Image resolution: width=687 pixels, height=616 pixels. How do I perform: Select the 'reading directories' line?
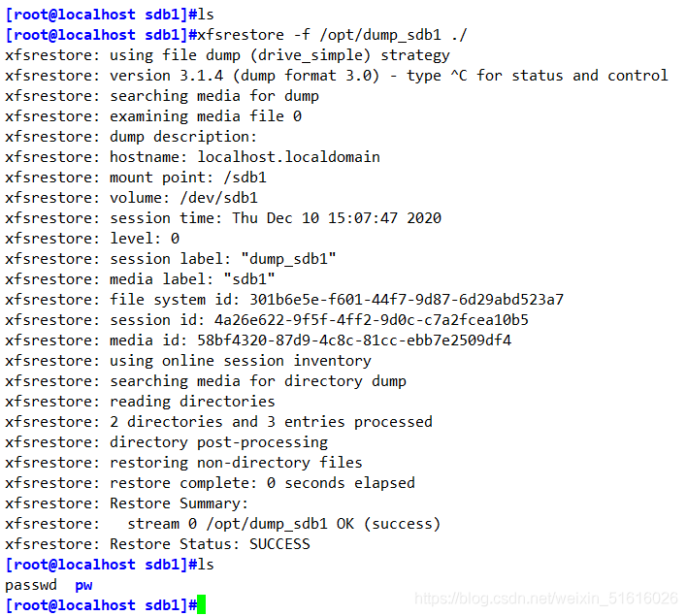pos(140,402)
